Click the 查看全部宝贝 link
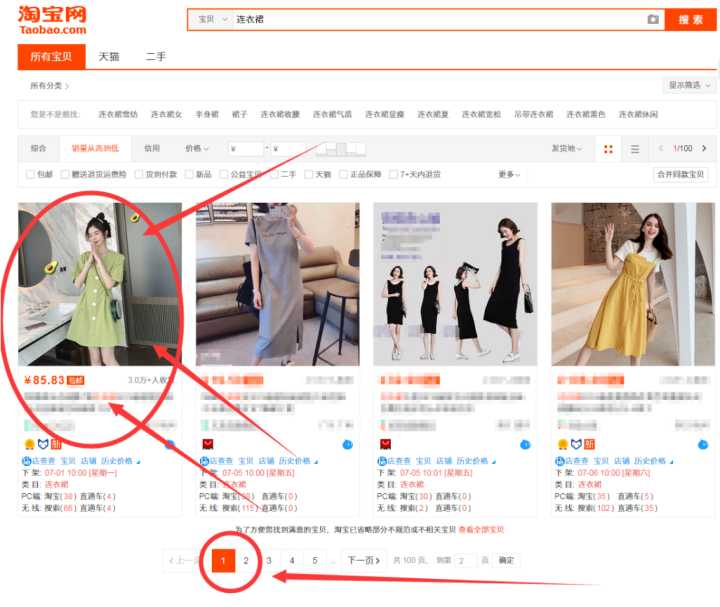The image size is (720, 607). pyautogui.click(x=481, y=530)
